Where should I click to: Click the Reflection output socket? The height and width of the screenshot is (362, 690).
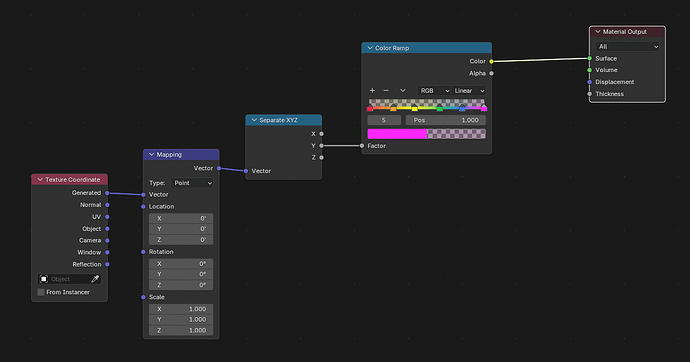(x=107, y=264)
